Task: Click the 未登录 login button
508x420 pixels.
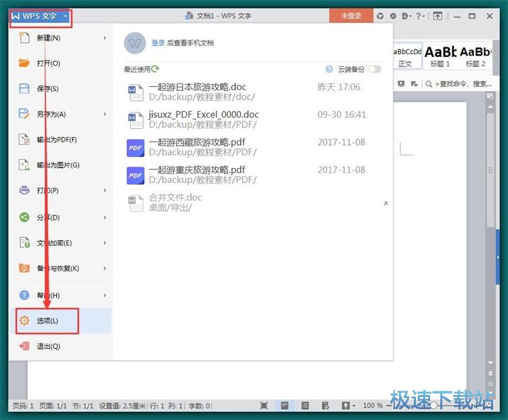Action: pyautogui.click(x=351, y=16)
